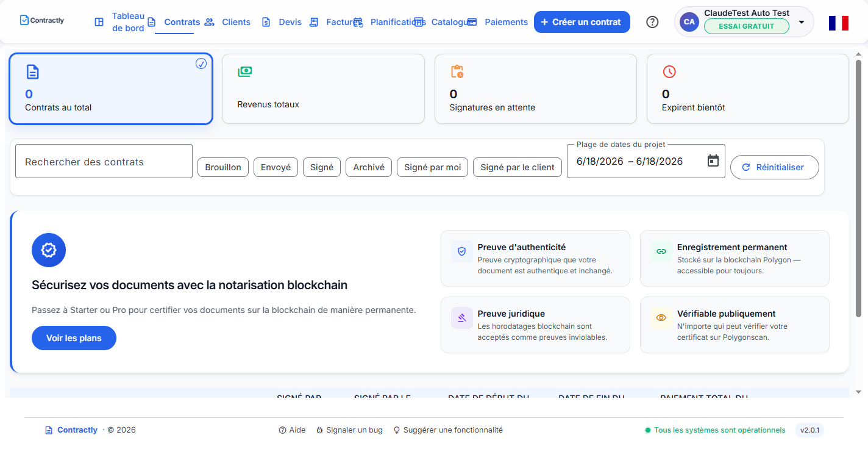Open the calendar date picker icon

713,161
